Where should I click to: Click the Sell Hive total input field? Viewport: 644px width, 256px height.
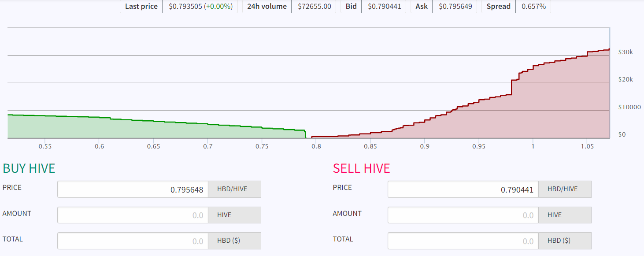click(x=463, y=241)
